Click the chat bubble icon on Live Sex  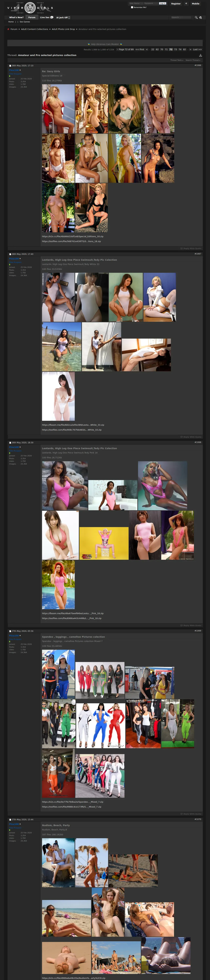52,17
